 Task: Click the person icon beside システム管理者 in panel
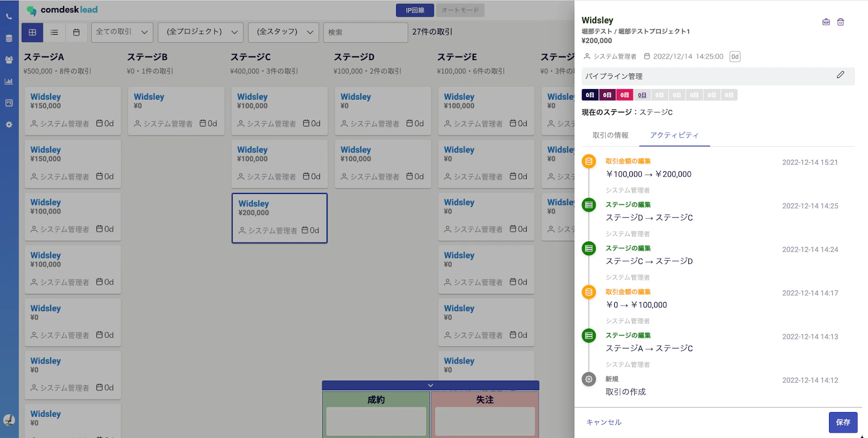point(586,56)
